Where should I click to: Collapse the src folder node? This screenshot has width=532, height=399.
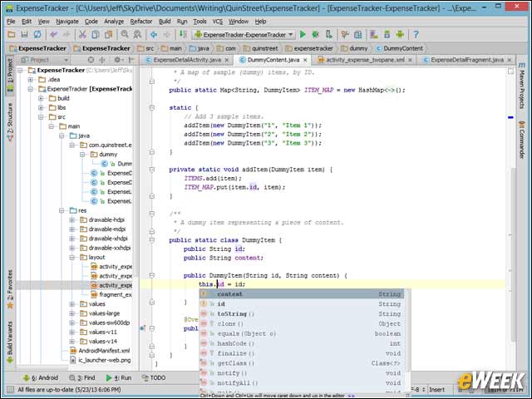pos(41,116)
